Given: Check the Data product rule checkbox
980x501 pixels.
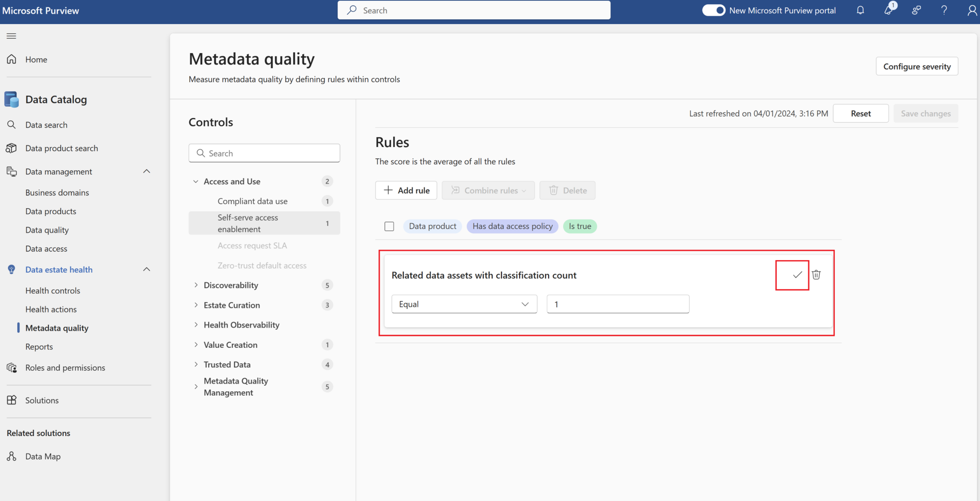Looking at the screenshot, I should tap(389, 226).
